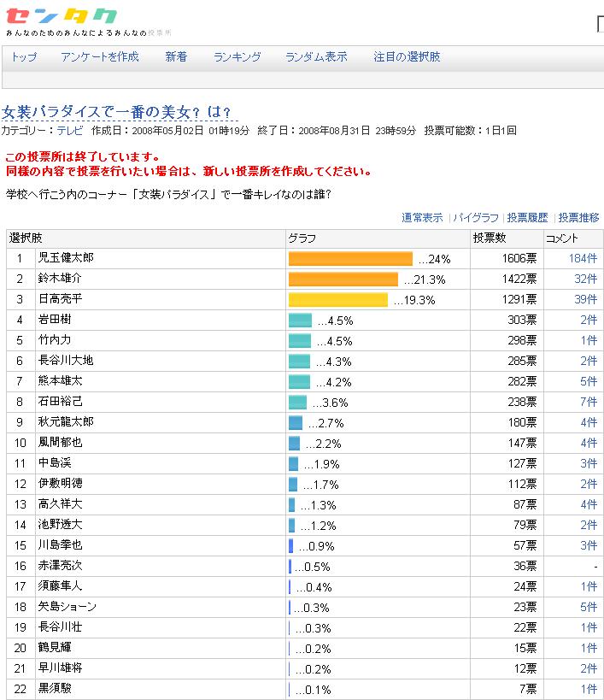
Task: Open 注目の選択肢 navigation item
Action: (408, 57)
